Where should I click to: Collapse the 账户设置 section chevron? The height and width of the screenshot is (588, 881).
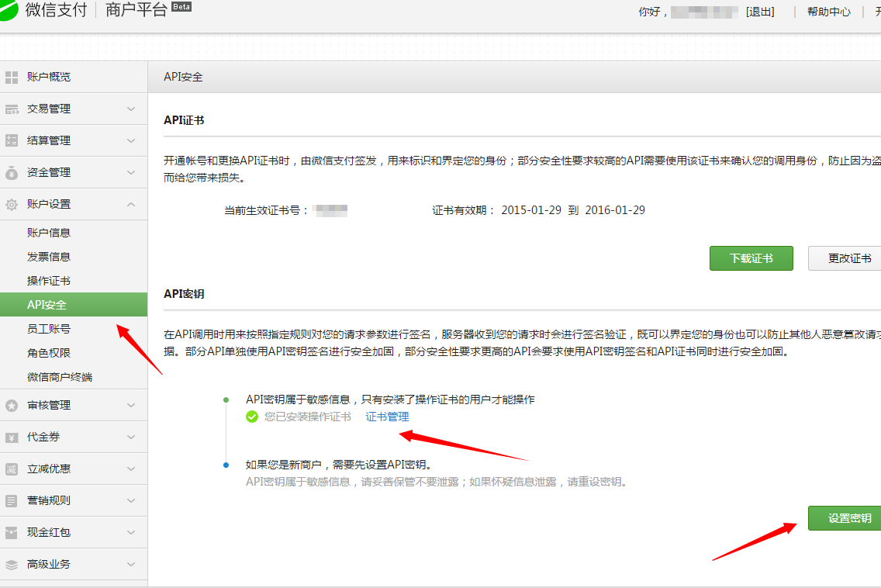pos(131,205)
